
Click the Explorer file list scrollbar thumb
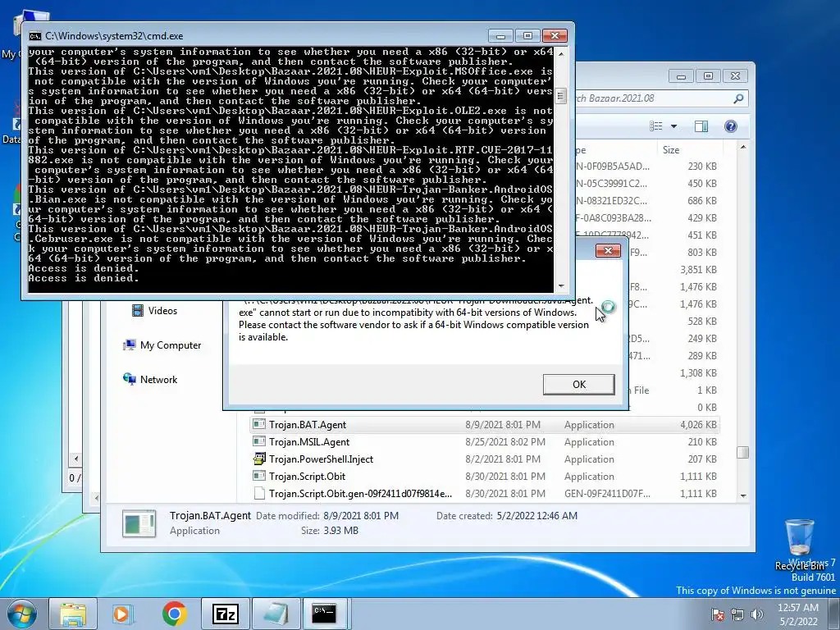742,453
